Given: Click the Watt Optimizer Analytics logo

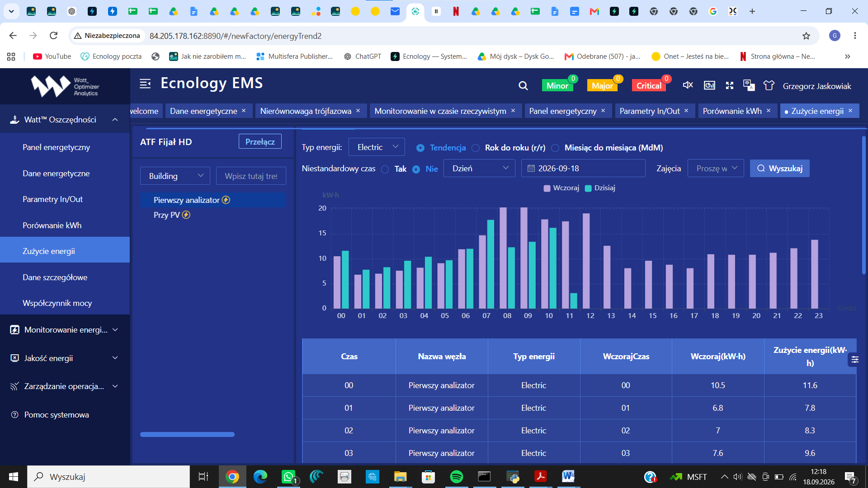Looking at the screenshot, I should pos(65,86).
